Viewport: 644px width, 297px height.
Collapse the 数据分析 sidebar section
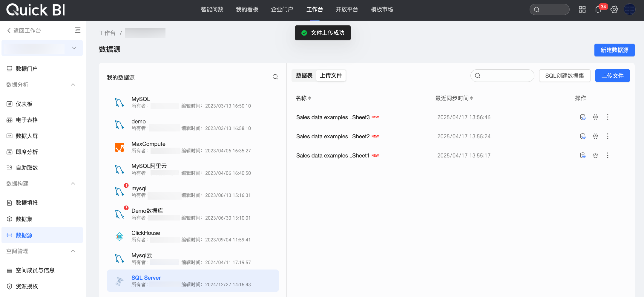[73, 85]
